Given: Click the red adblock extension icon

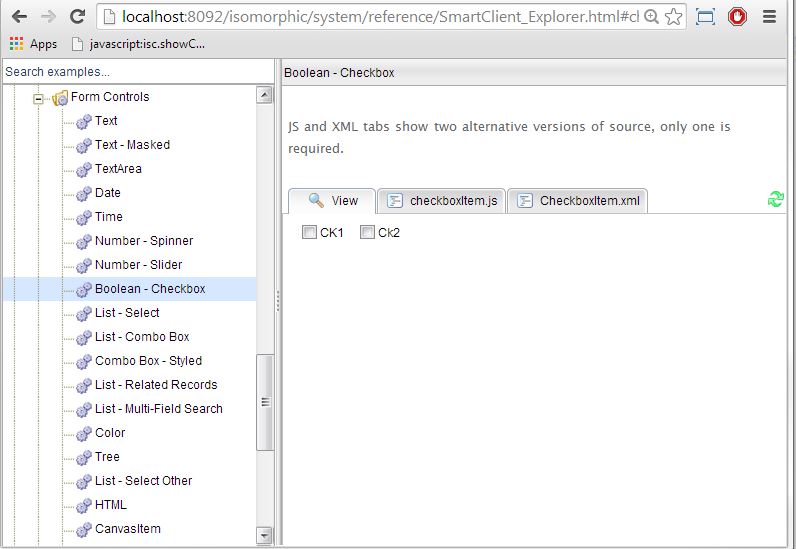Looking at the screenshot, I should [737, 17].
